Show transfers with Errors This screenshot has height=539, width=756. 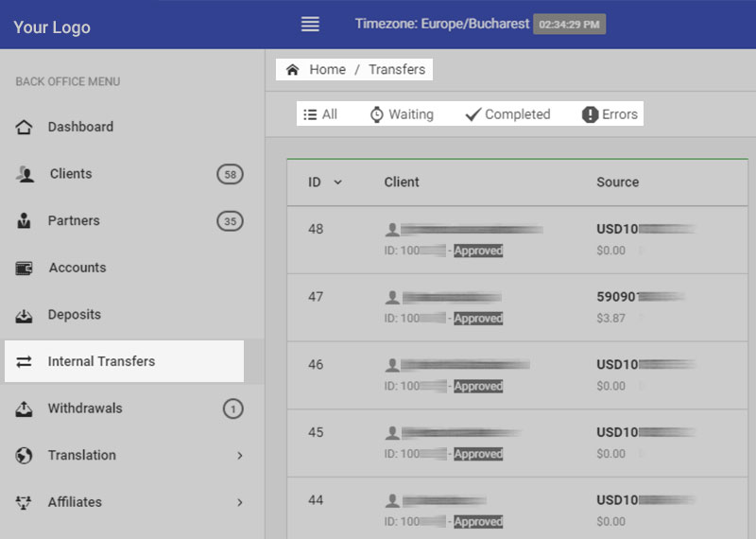(610, 114)
